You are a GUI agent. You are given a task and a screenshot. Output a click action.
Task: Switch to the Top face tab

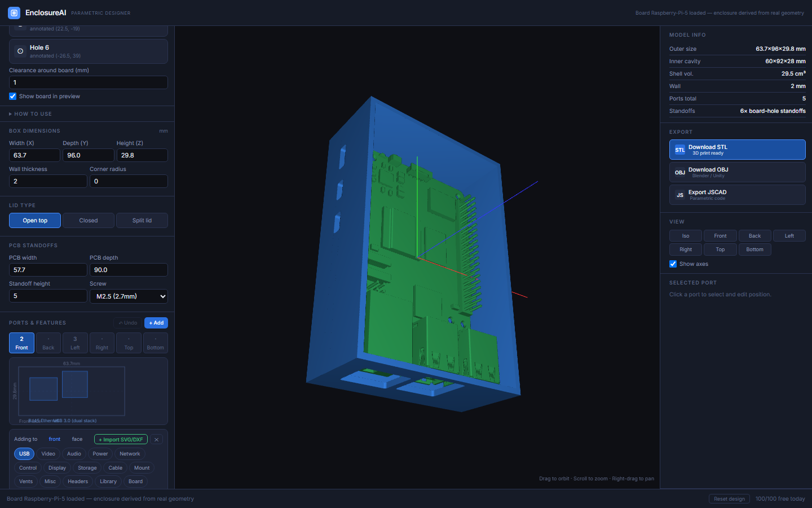(129, 343)
